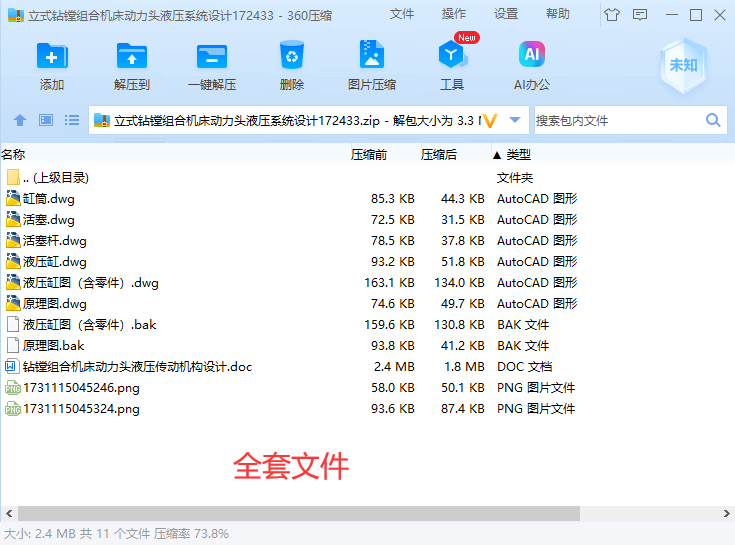
Task: Sort by 类型 column header
Action: pos(518,155)
